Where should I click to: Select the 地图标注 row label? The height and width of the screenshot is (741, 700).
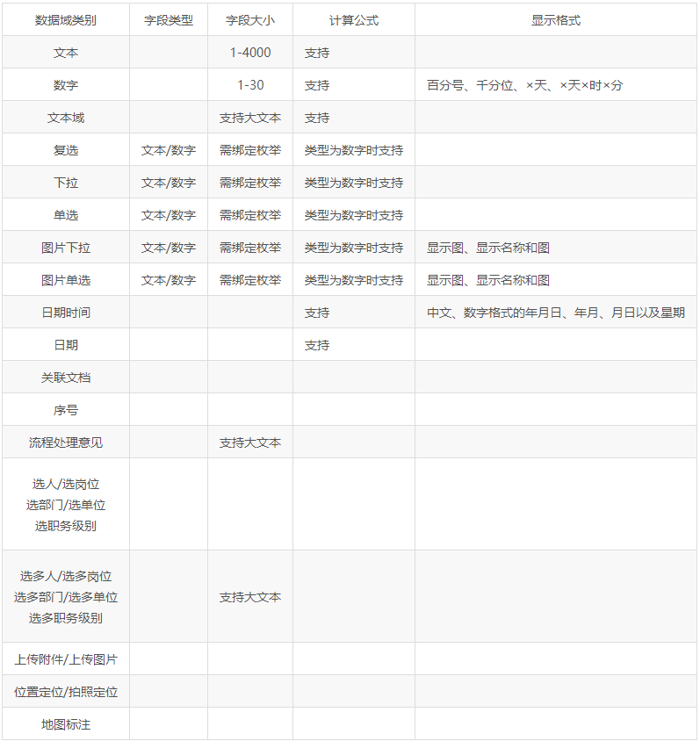(66, 725)
